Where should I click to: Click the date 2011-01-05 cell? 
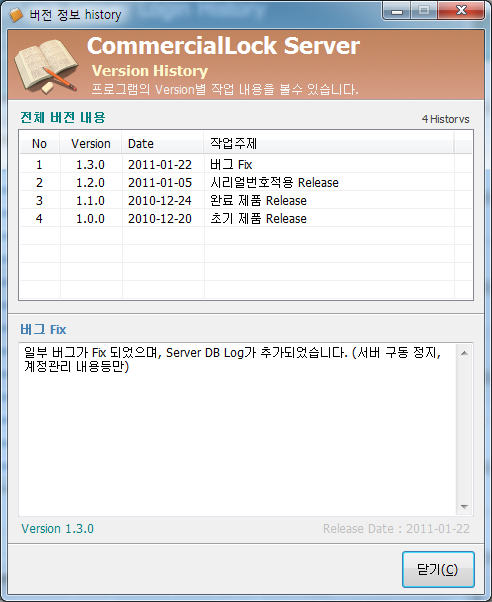[160, 183]
